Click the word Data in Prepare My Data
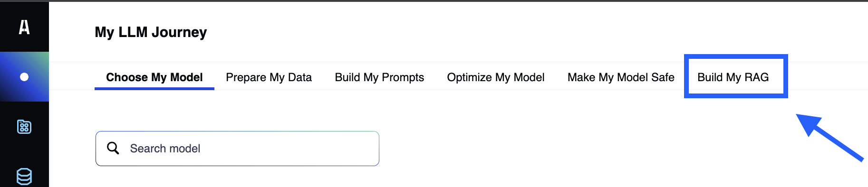The width and height of the screenshot is (868, 187). coord(299,77)
